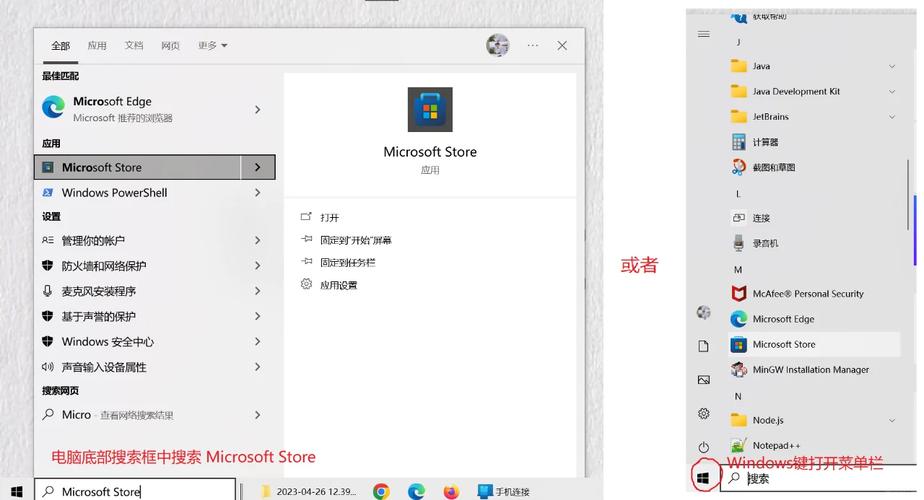Screen dimensions: 924x500
Task: Open 连接 app in Start menu list
Action: tap(814, 218)
